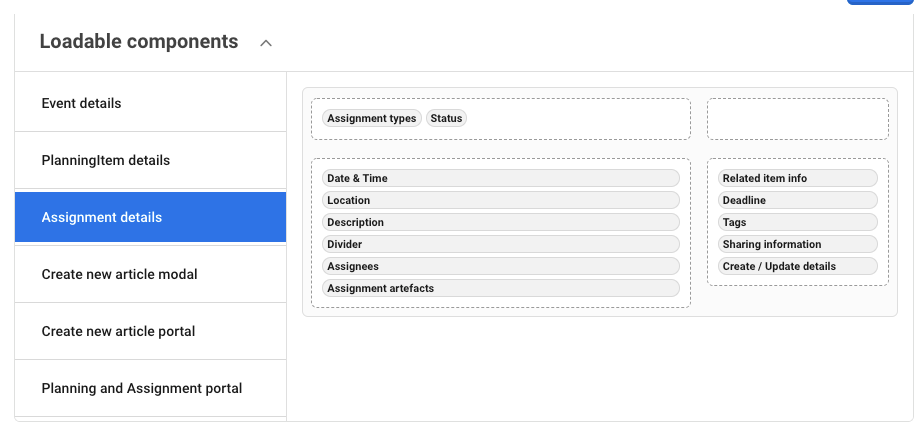
Task: Select the Deadline component
Action: pyautogui.click(x=797, y=200)
